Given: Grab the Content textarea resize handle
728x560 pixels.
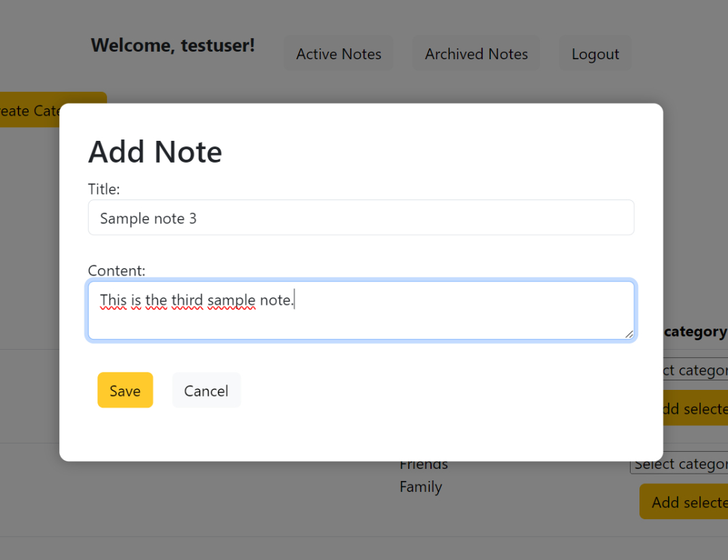Looking at the screenshot, I should point(629,333).
